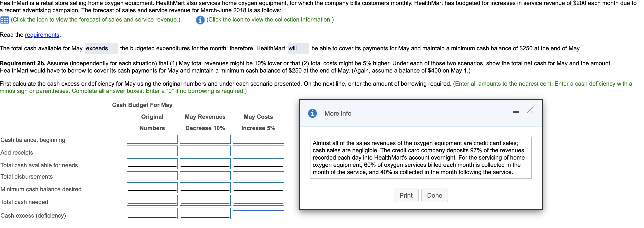Select Add receipts Costs Increase 5% field

258,151
